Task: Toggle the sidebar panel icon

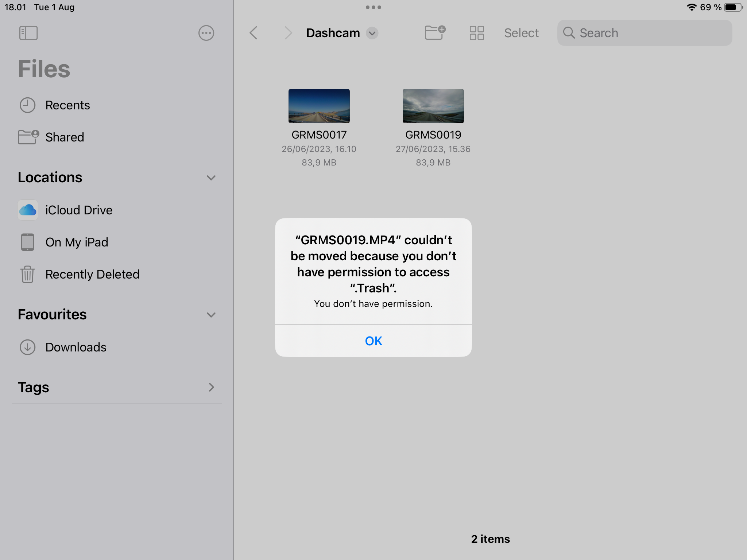Action: point(28,33)
